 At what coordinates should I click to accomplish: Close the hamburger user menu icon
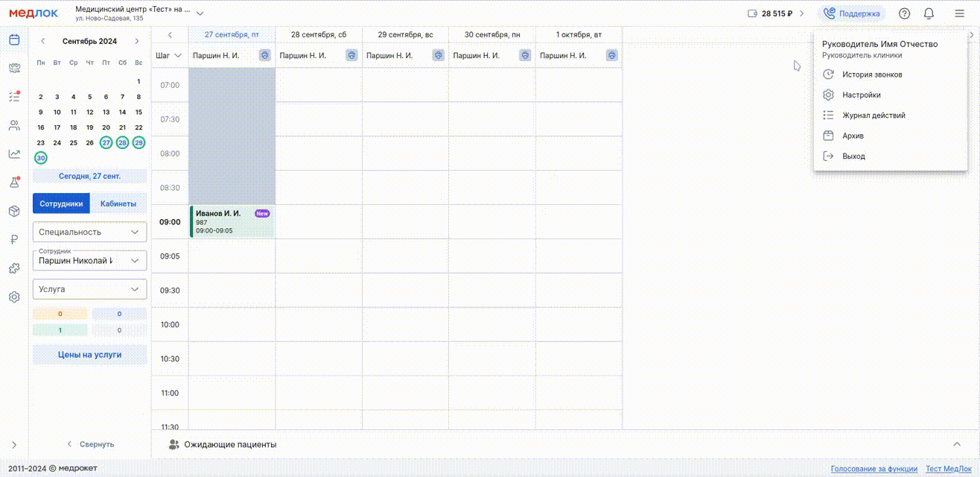(x=959, y=13)
